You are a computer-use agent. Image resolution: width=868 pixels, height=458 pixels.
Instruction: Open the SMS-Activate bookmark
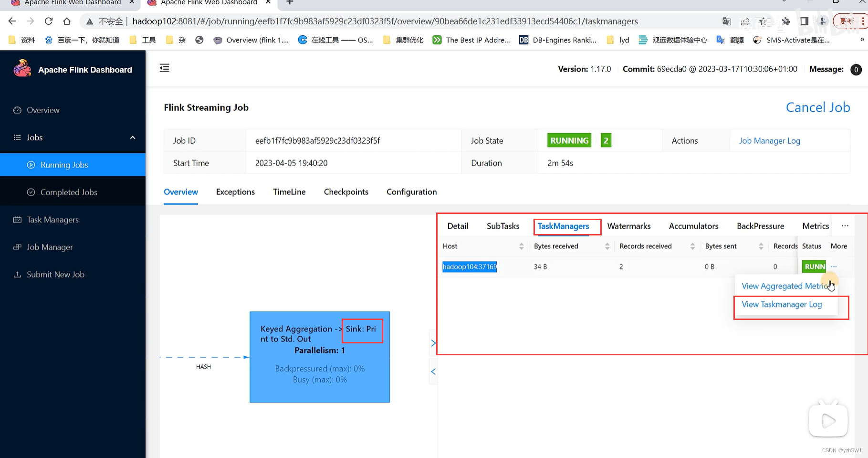click(792, 40)
